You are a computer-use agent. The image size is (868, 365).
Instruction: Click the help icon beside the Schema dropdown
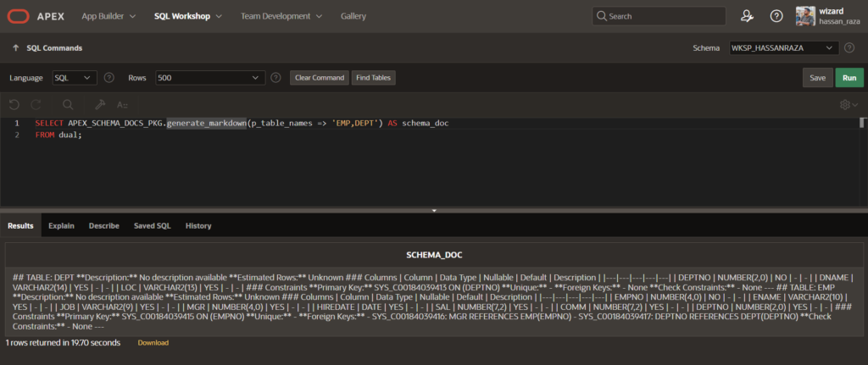click(849, 47)
